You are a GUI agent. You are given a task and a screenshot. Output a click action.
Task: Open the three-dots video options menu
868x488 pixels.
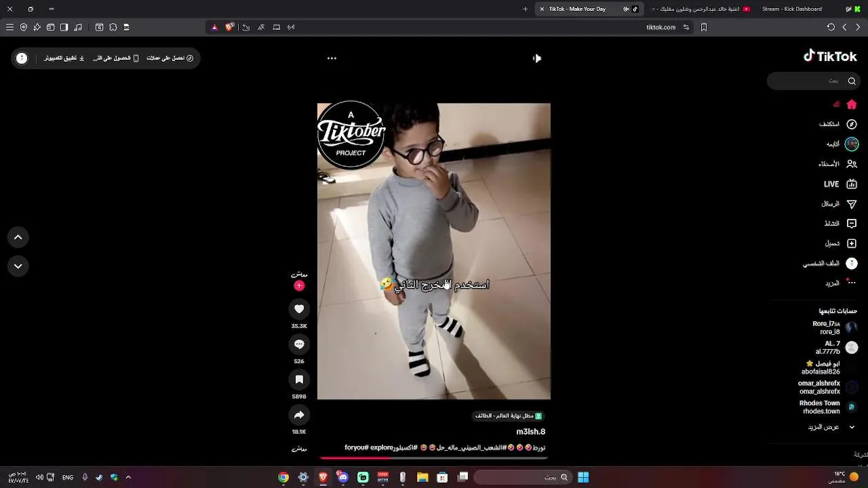[x=332, y=58]
